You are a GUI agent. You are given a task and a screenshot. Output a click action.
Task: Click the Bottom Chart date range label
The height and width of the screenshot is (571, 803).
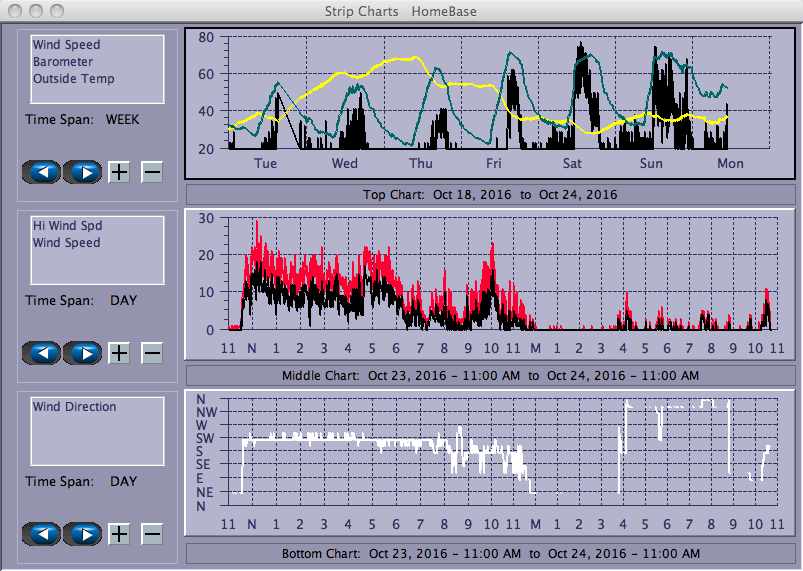490,553
